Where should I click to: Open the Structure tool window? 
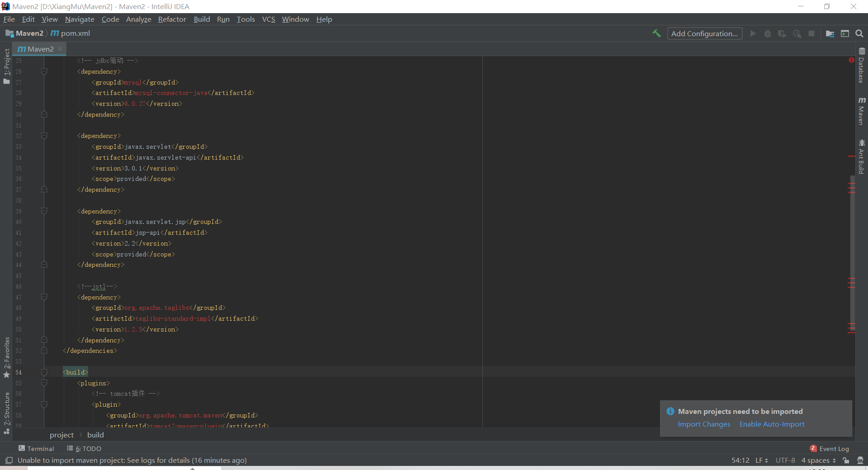(x=6, y=413)
